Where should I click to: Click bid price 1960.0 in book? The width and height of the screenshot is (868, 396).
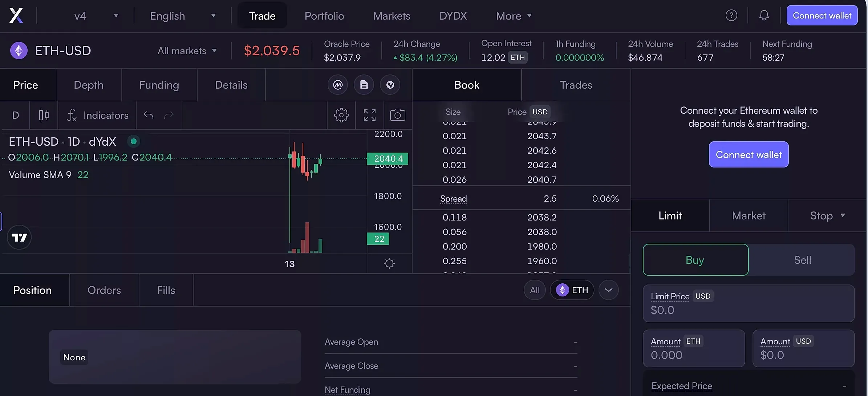(542, 261)
